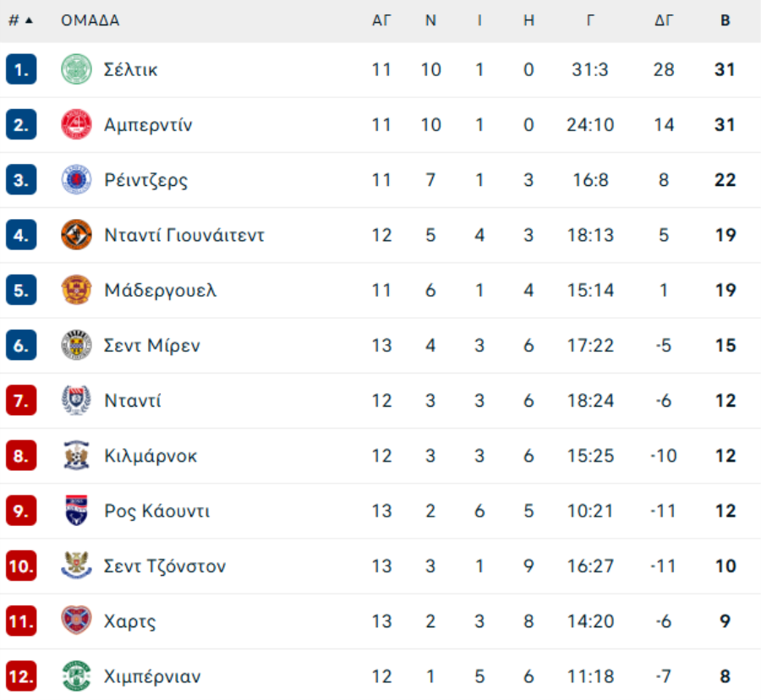Viewport: 761px width, 700px height.
Task: Click the St Mirren black-and-white crest
Action: click(x=76, y=345)
